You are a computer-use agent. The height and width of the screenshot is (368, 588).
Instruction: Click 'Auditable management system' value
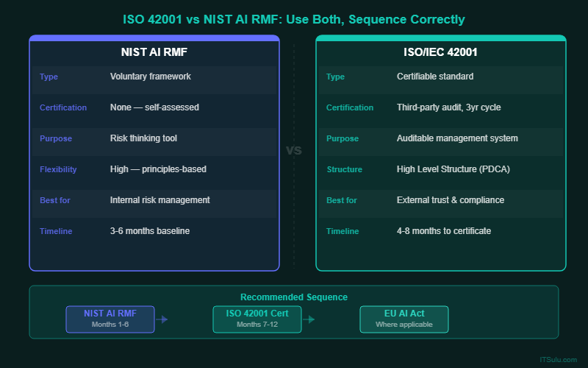click(x=457, y=138)
